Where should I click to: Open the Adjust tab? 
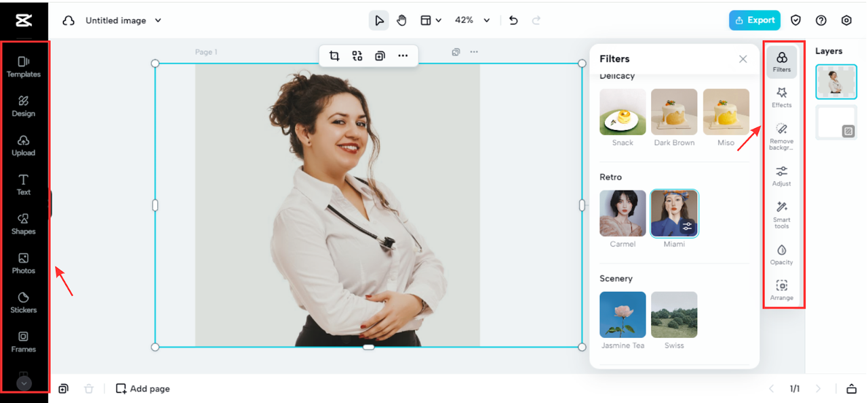pos(782,176)
